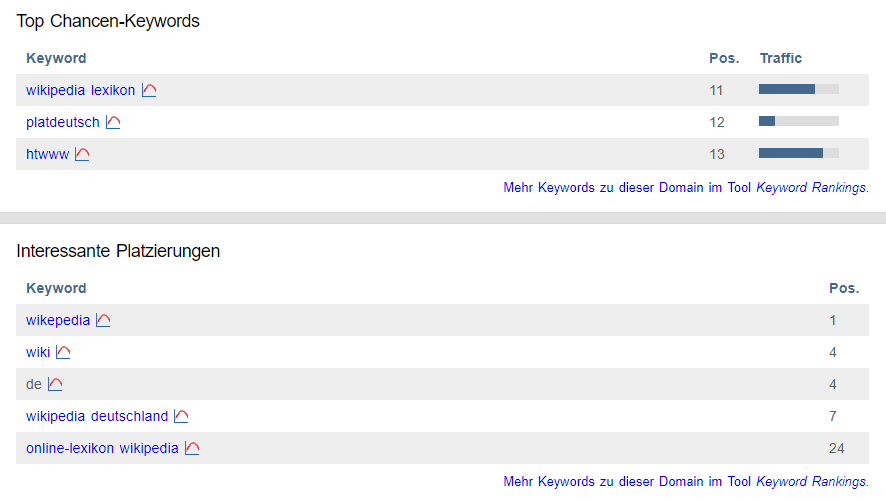Image resolution: width=886 pixels, height=501 pixels.
Task: Open trend chart icon beside platdeutsch
Action: tap(113, 122)
